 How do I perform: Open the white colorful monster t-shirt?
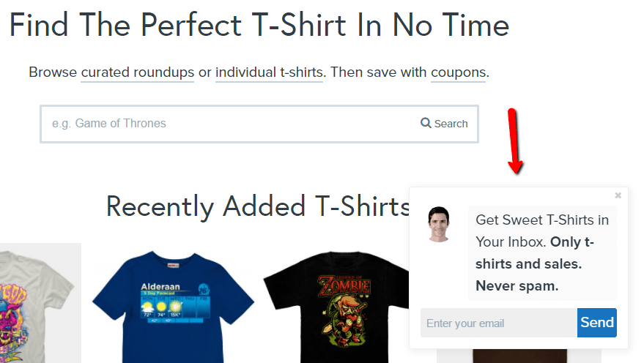tap(40, 304)
